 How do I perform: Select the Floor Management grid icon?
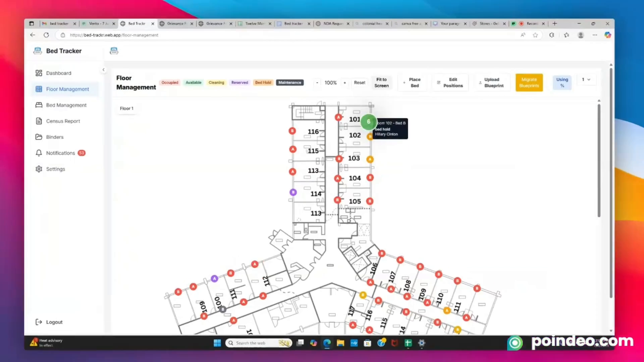(39, 89)
